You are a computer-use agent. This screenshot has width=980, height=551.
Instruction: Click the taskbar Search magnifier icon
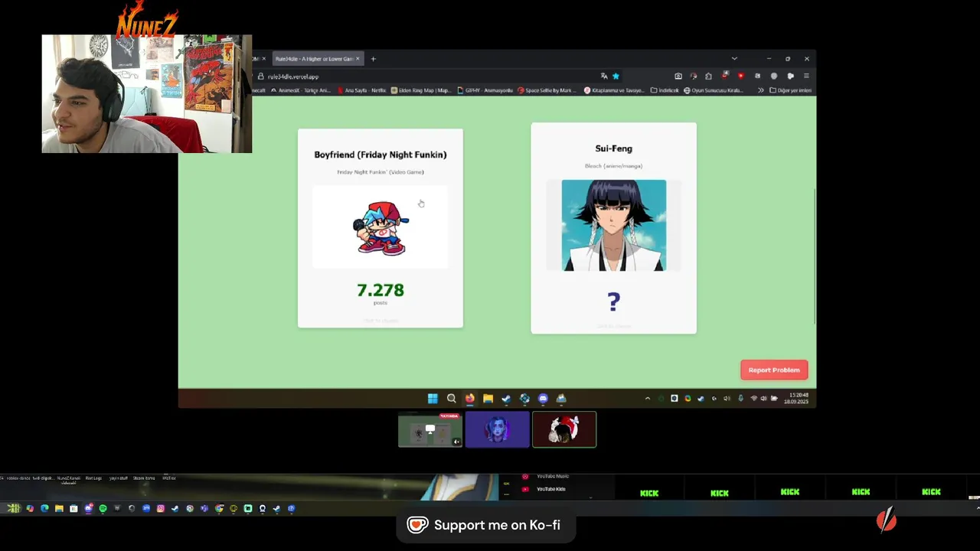point(451,398)
